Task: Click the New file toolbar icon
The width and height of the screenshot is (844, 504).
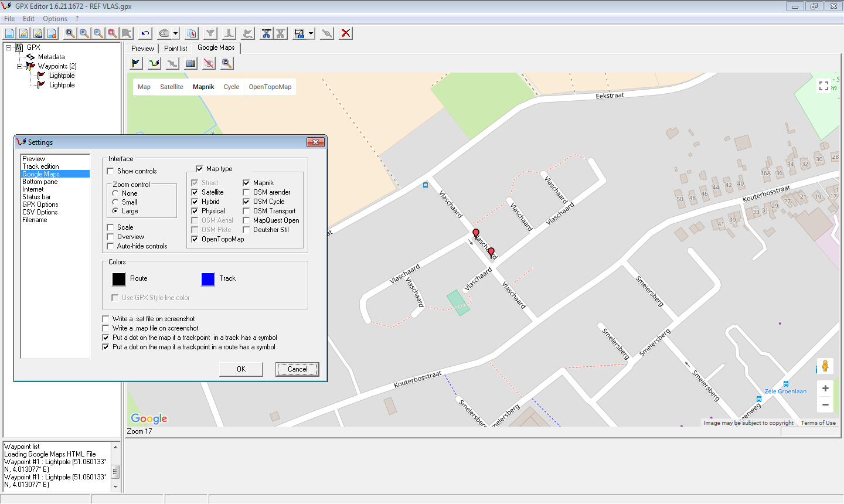Action: click(9, 33)
